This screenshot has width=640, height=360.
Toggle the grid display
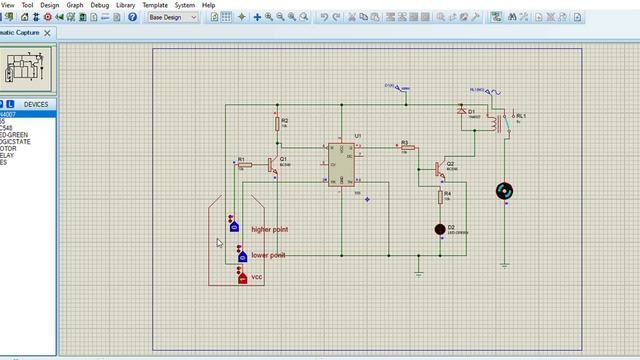pos(226,17)
